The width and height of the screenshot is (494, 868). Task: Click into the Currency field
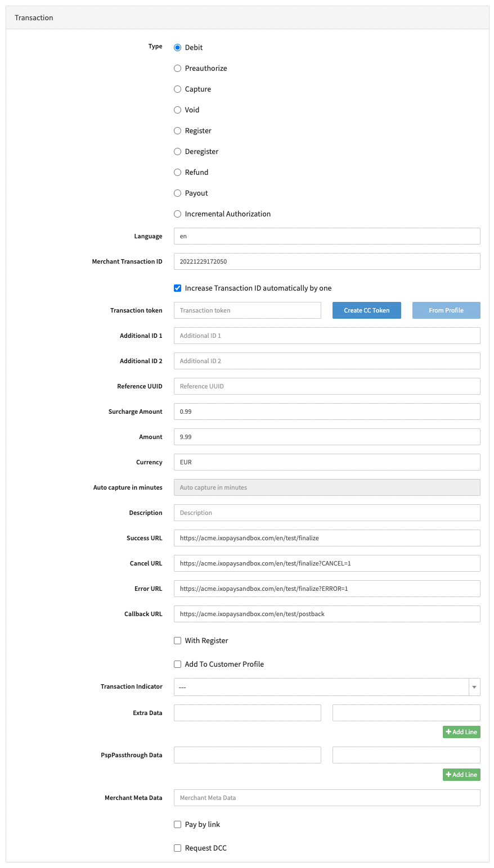pyautogui.click(x=327, y=462)
